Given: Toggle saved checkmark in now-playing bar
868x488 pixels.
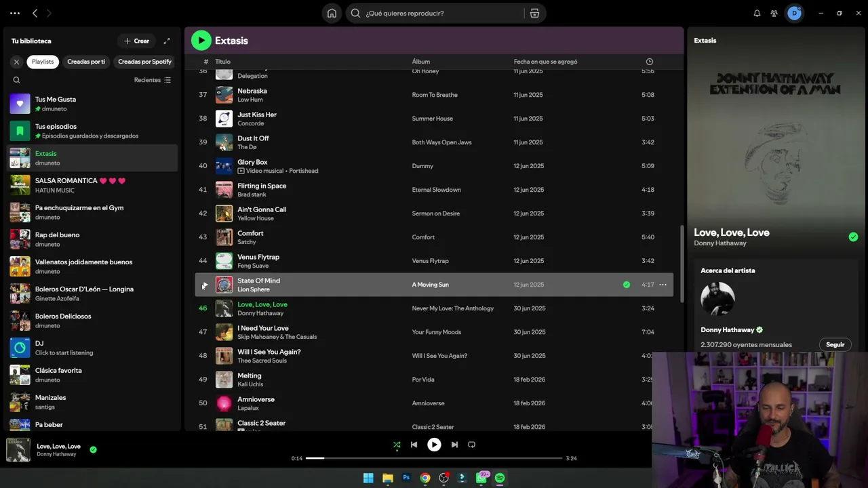Looking at the screenshot, I should [93, 449].
